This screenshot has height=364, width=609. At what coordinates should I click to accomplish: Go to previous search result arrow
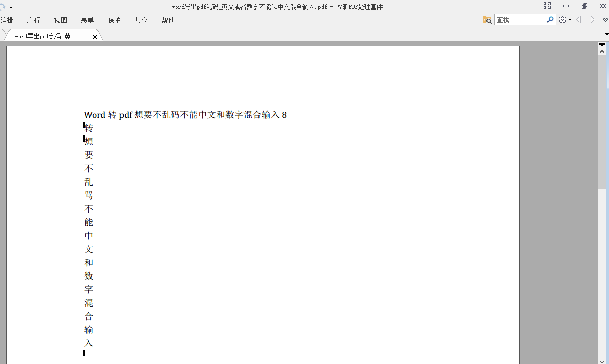[579, 19]
